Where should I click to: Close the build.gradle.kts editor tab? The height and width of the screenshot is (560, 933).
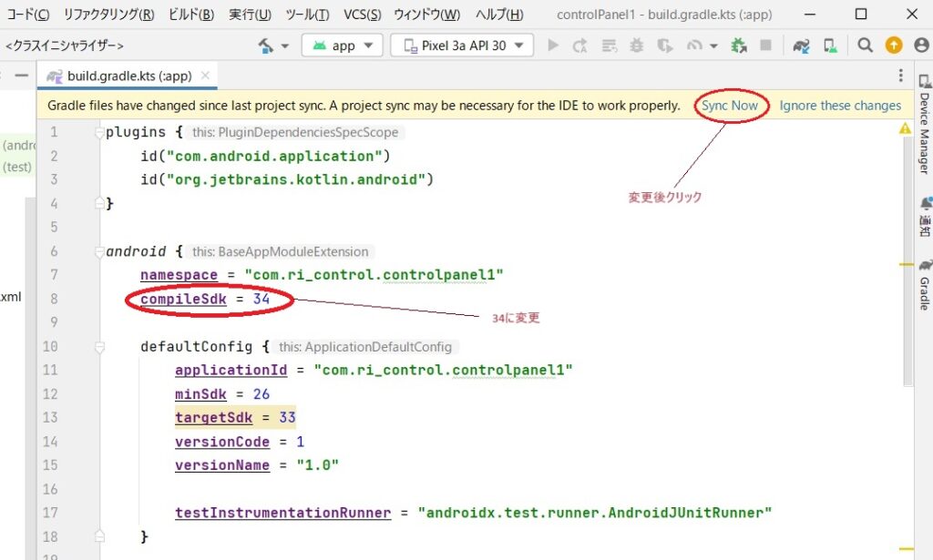[x=209, y=76]
